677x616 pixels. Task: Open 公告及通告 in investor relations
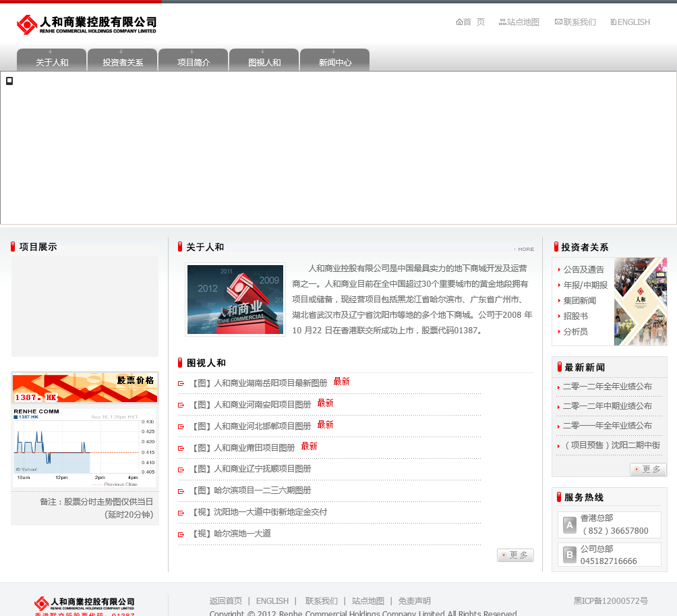584,270
